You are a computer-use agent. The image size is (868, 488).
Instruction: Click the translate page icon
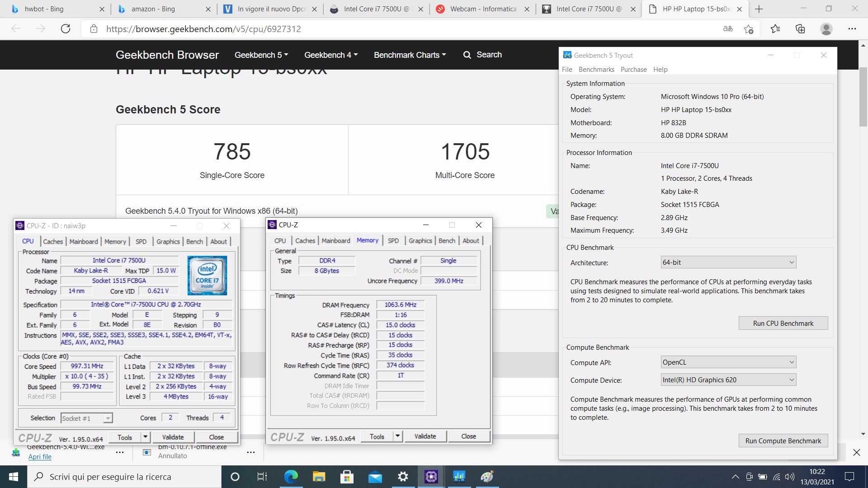(728, 29)
